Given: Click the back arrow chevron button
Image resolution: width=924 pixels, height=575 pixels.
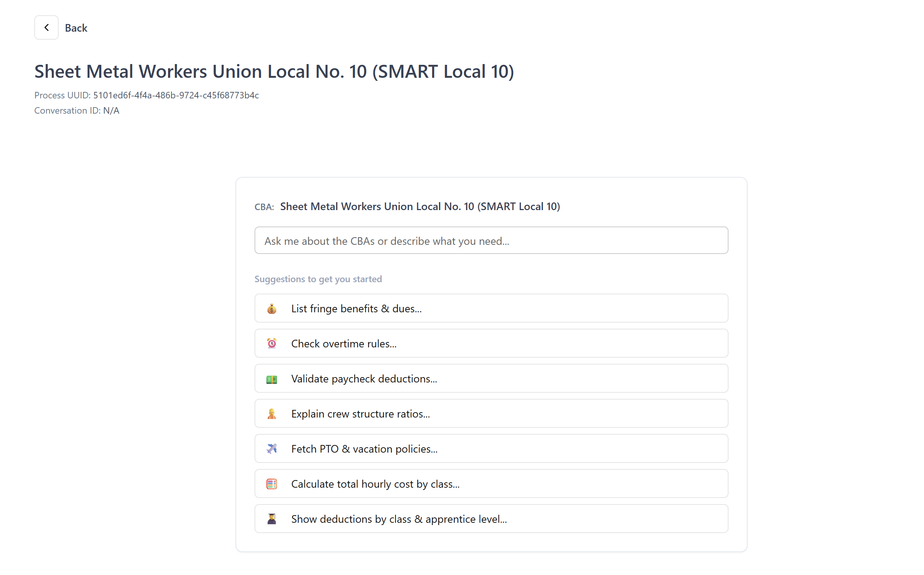Looking at the screenshot, I should coord(46,27).
